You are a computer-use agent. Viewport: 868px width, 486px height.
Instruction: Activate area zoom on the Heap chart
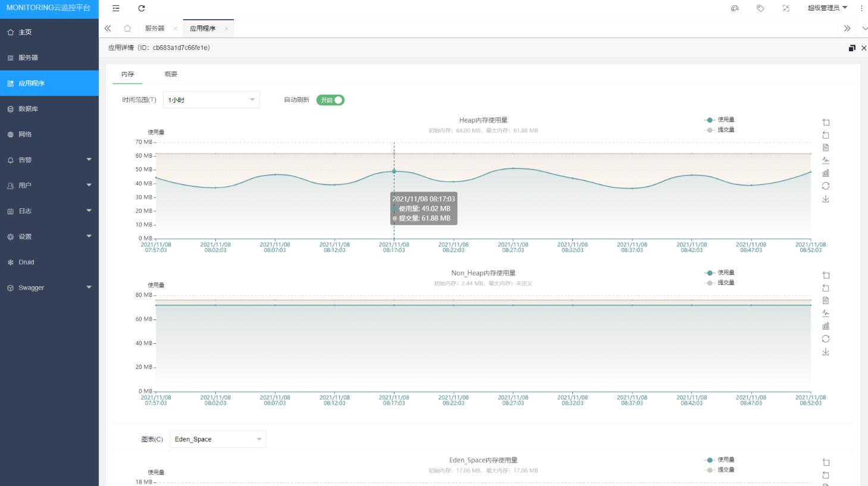pyautogui.click(x=826, y=122)
